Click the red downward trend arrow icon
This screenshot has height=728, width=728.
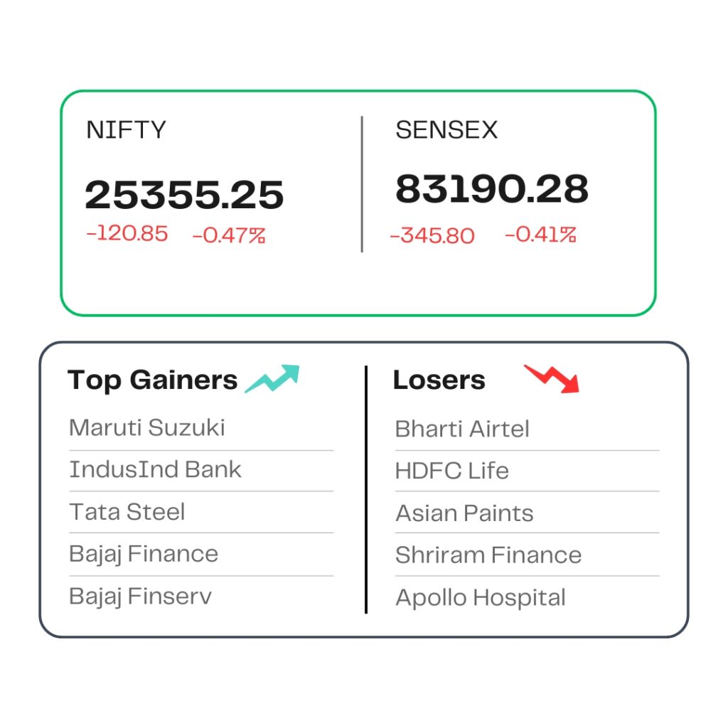(552, 379)
